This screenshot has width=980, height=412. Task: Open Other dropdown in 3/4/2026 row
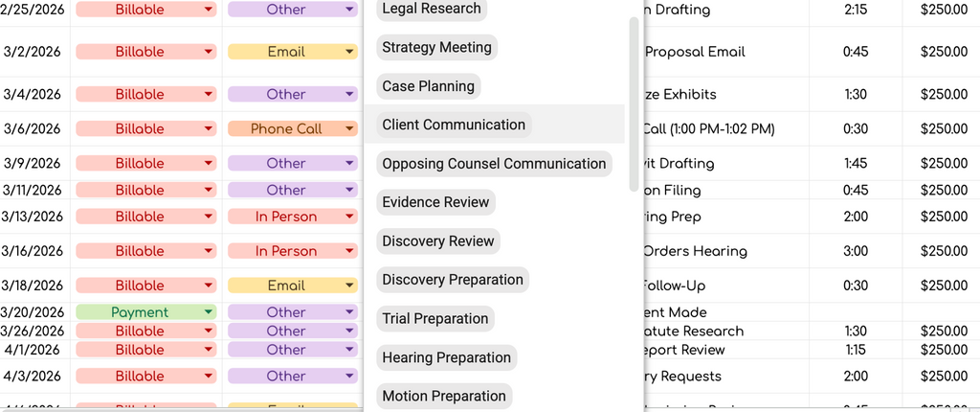coord(293,95)
